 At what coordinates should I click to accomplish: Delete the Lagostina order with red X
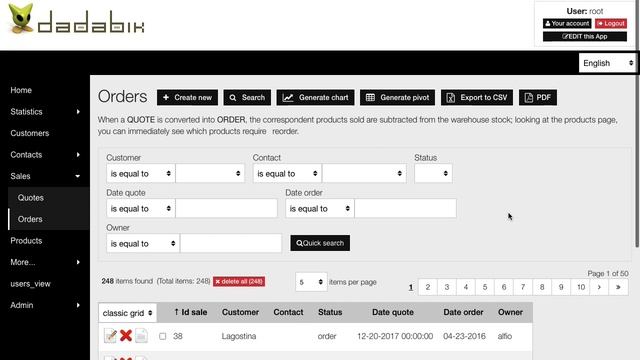(126, 336)
